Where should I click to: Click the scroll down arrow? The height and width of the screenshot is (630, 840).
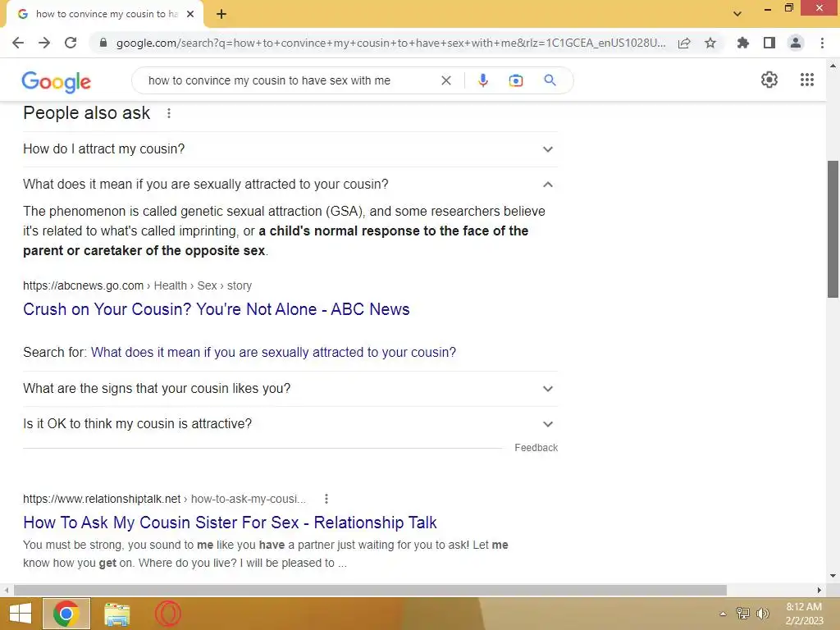[833, 576]
